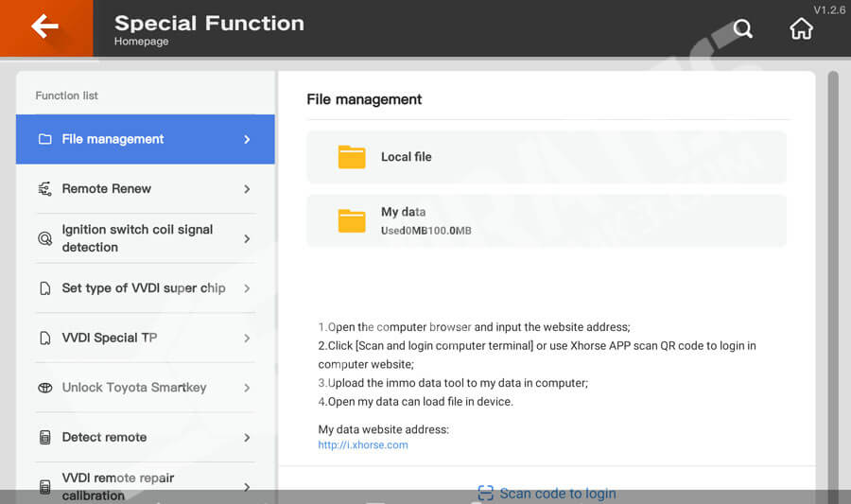Select VVDI Special TP menu item
The height and width of the screenshot is (504, 851).
point(109,339)
